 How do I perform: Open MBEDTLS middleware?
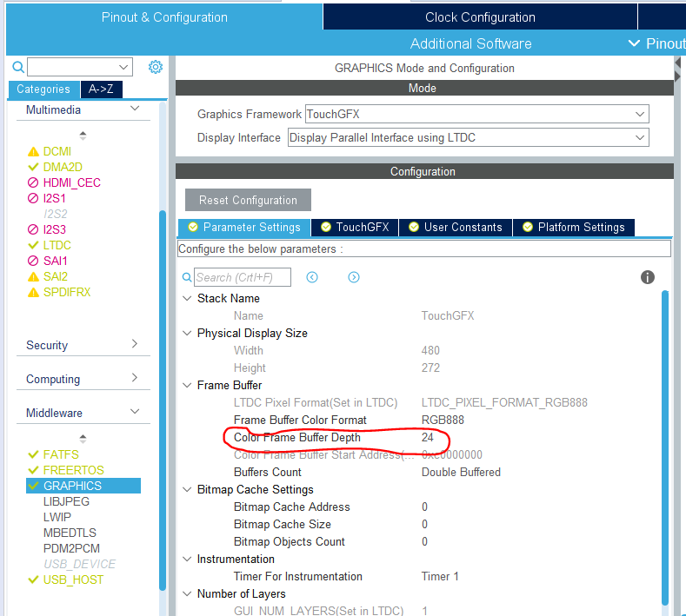[70, 533]
